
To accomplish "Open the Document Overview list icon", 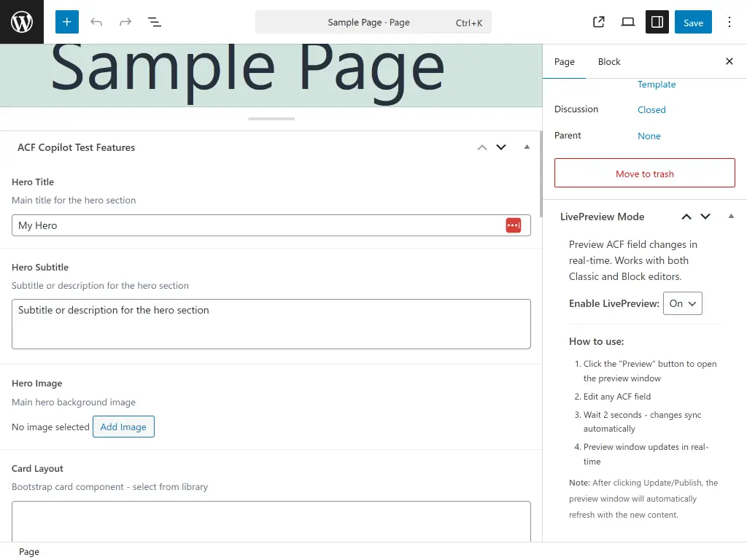I will [155, 22].
